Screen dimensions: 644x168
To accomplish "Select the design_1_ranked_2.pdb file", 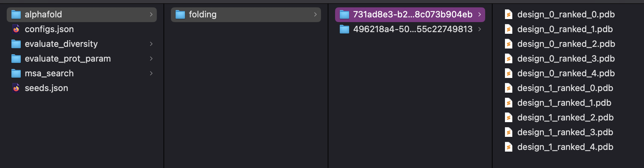I will (565, 117).
